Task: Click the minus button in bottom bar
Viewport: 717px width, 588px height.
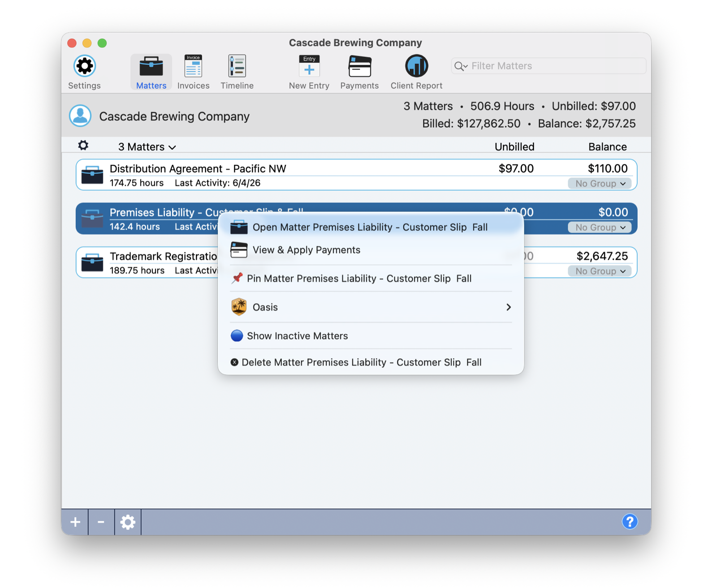Action: pos(101,522)
